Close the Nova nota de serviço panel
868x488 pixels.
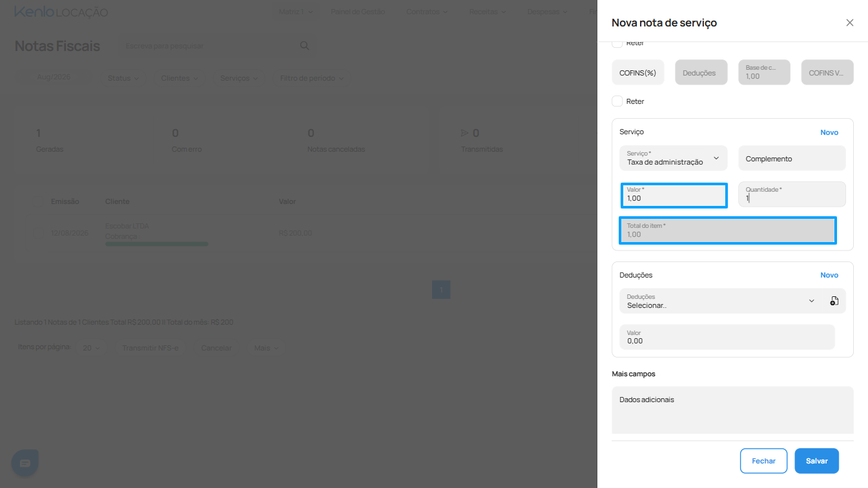849,23
